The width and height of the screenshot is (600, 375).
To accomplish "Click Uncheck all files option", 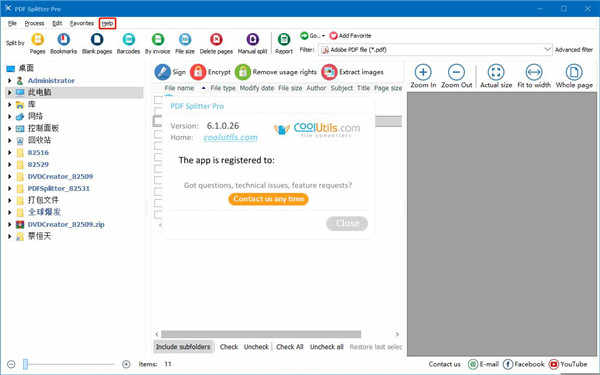I will tap(326, 347).
